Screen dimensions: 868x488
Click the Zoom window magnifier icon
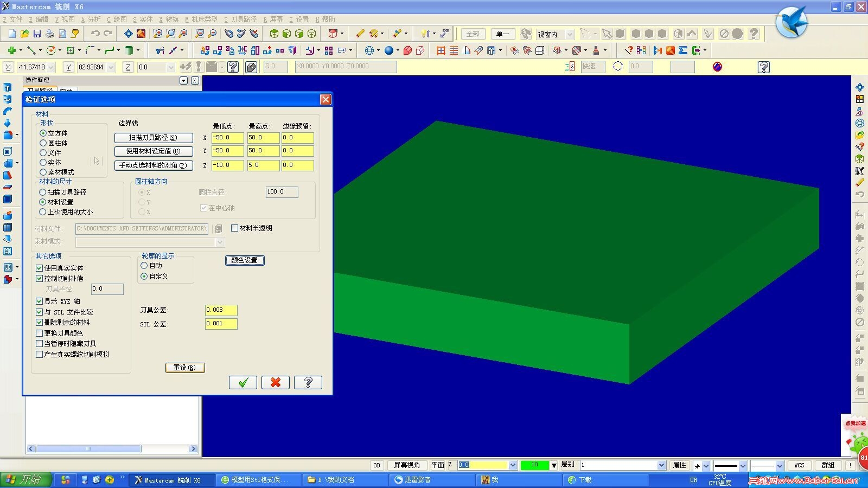tap(158, 34)
